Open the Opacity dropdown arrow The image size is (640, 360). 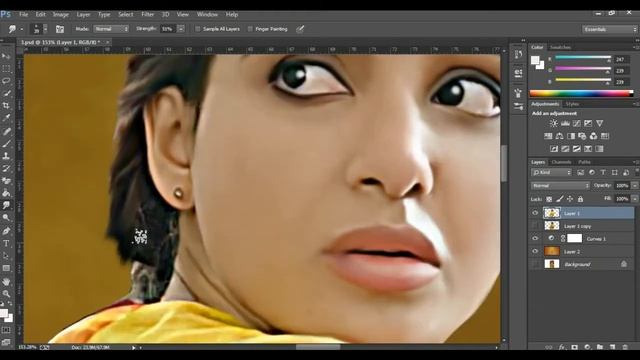coord(635,186)
